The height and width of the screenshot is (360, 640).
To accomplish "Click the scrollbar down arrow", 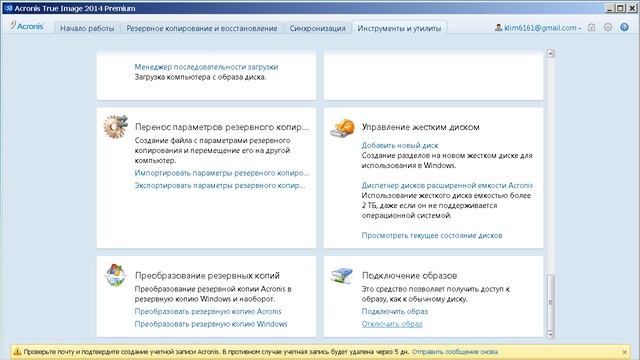I will pos(551,334).
